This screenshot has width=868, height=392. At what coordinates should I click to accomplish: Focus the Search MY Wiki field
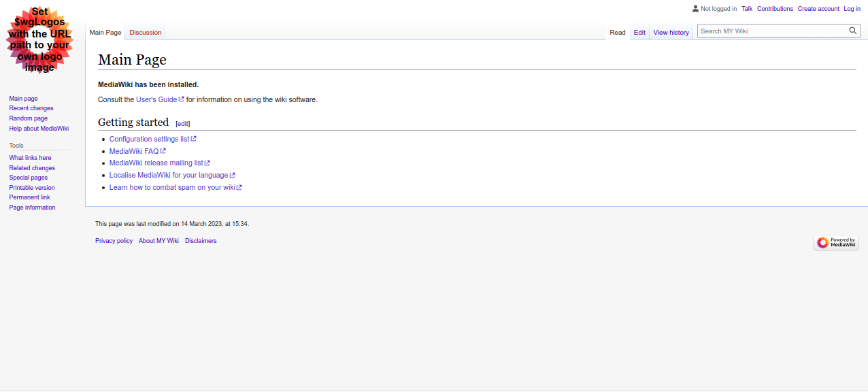point(771,31)
